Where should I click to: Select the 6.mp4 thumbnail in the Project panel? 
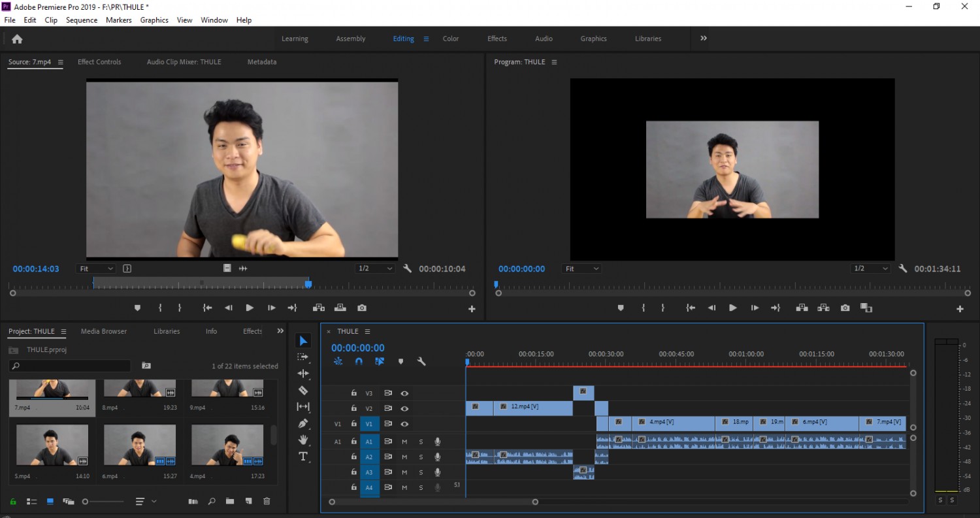click(x=140, y=445)
